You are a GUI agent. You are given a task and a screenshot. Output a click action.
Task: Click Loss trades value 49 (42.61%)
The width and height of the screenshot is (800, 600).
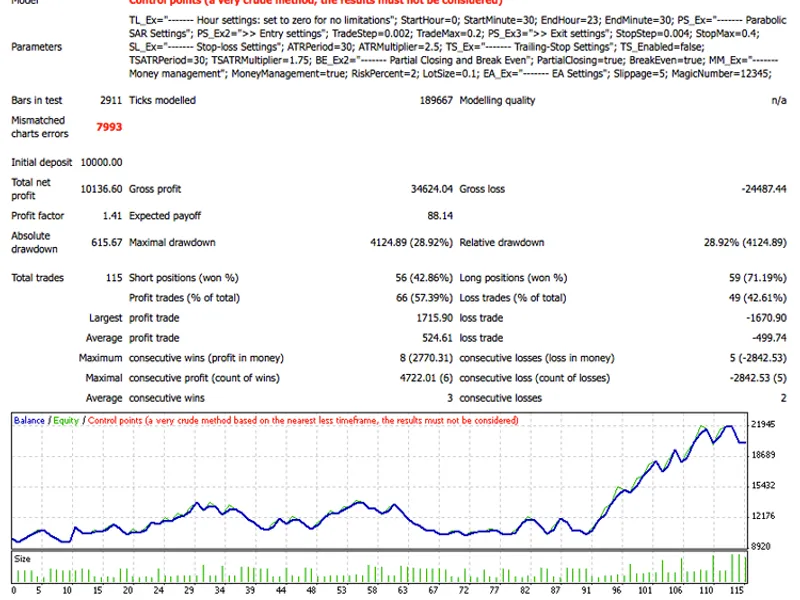tap(758, 297)
